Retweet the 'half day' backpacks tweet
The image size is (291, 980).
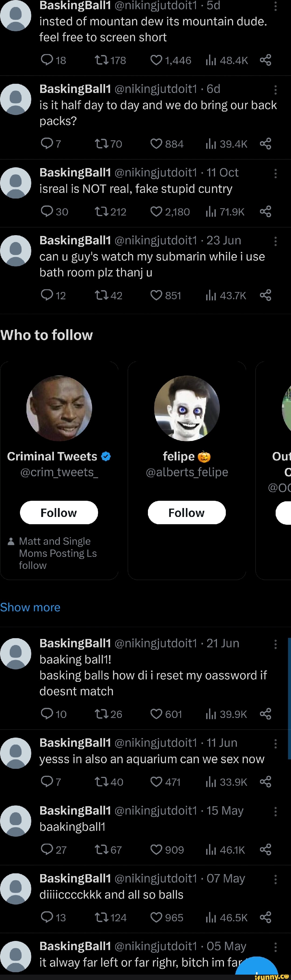click(x=102, y=144)
